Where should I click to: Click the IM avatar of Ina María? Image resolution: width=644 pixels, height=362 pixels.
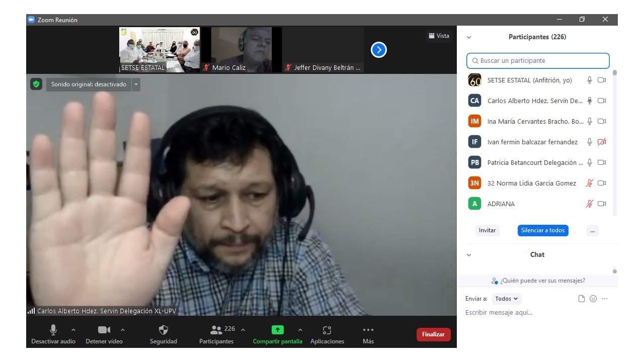click(474, 121)
